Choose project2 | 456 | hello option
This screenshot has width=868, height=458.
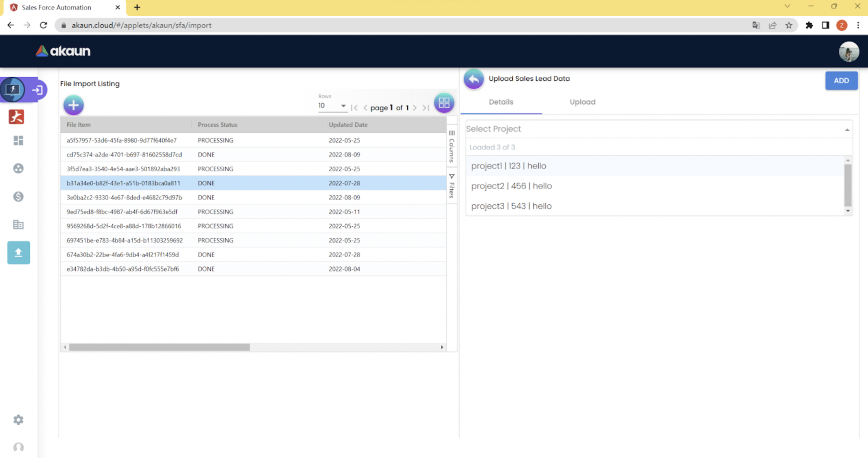point(511,186)
